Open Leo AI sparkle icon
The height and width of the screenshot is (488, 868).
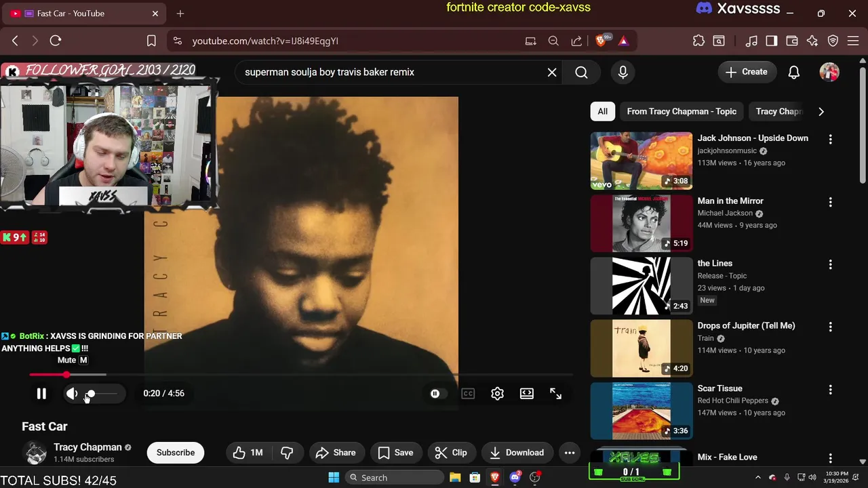tap(812, 41)
